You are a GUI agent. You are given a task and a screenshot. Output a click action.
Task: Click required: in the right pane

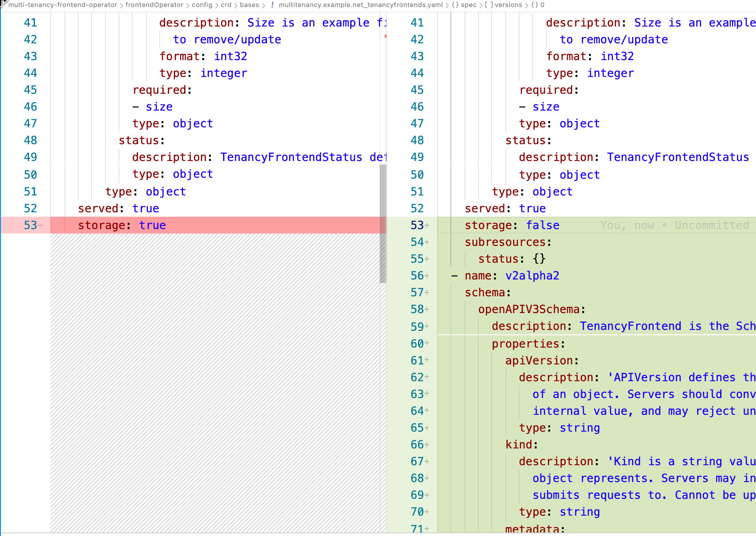tap(549, 90)
